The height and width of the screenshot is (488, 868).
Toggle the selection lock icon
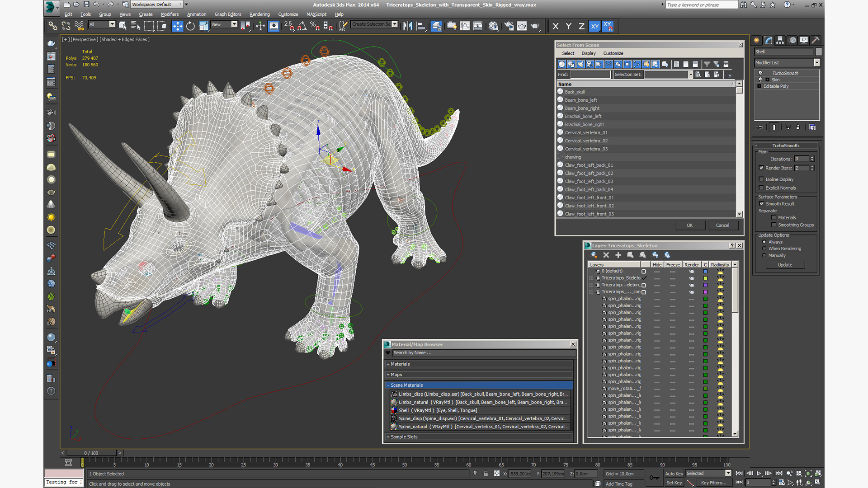[x=486, y=474]
